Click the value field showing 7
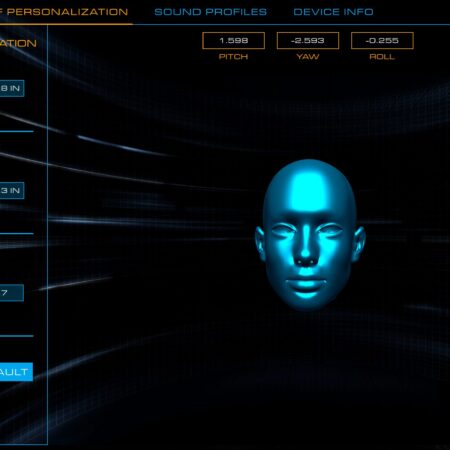 coord(12,293)
